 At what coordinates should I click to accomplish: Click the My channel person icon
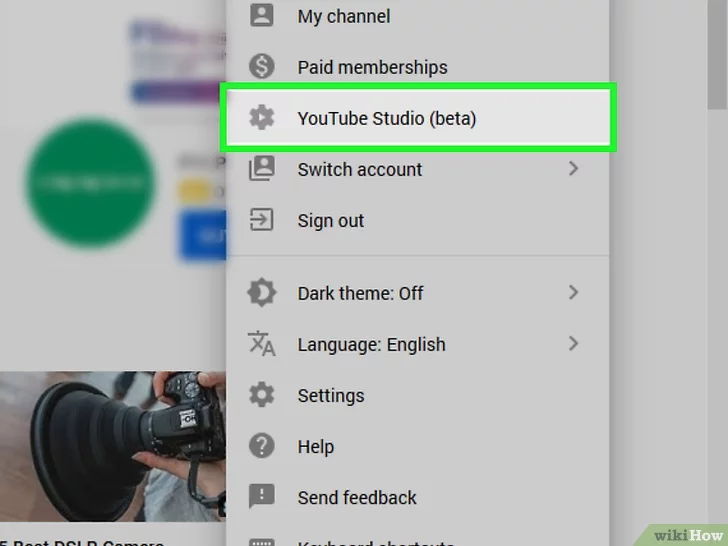tap(261, 16)
